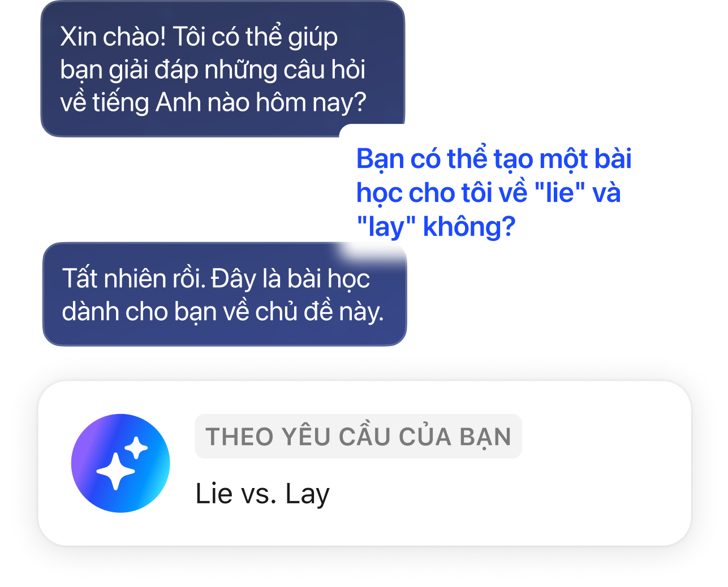Click the small star in the sparkle icon
Image resolution: width=728 pixels, height=587 pixels.
pyautogui.click(x=136, y=448)
